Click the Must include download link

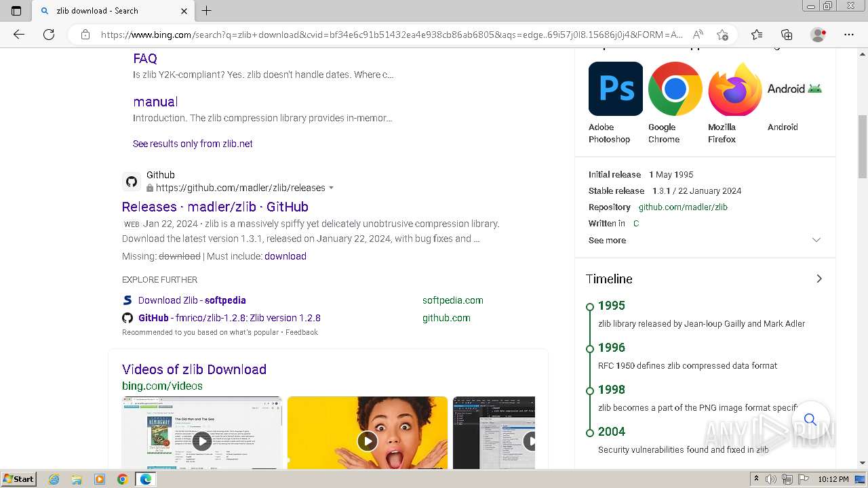285,256
